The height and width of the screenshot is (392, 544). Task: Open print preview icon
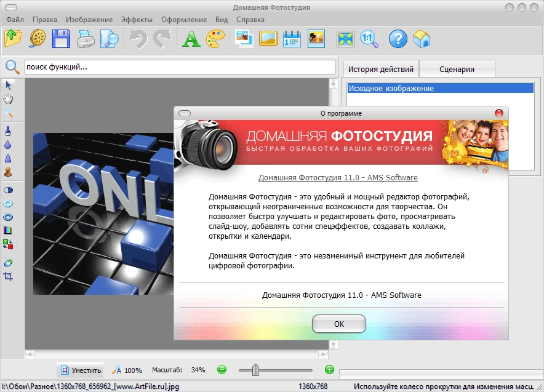pyautogui.click(x=110, y=39)
